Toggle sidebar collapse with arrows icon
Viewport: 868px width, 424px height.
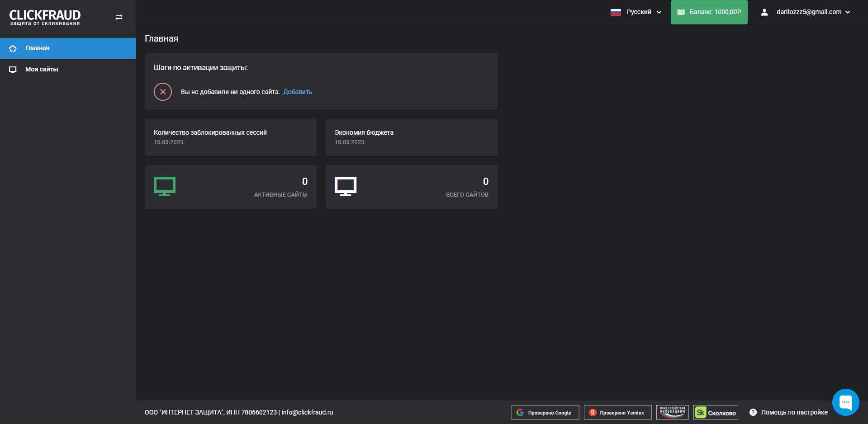click(119, 17)
